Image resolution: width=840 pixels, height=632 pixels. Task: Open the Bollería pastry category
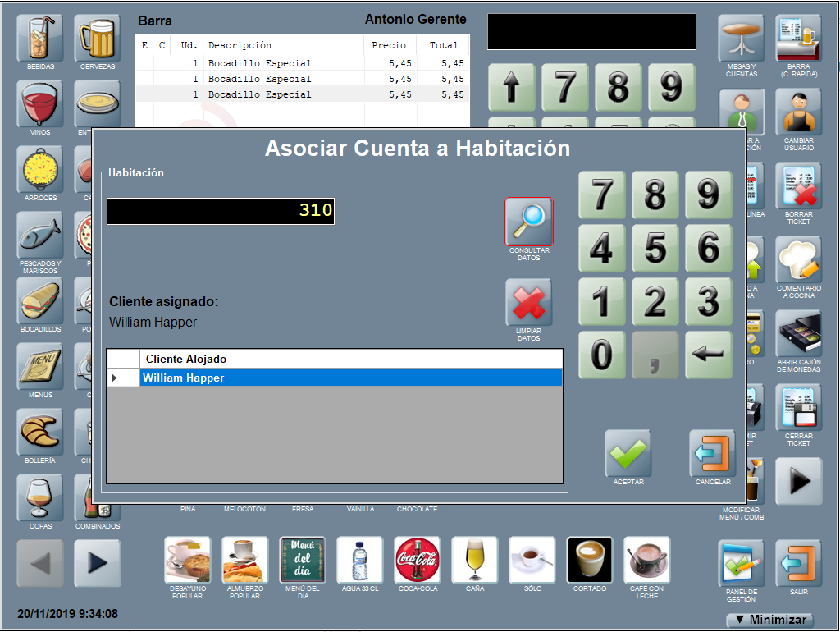(x=40, y=432)
